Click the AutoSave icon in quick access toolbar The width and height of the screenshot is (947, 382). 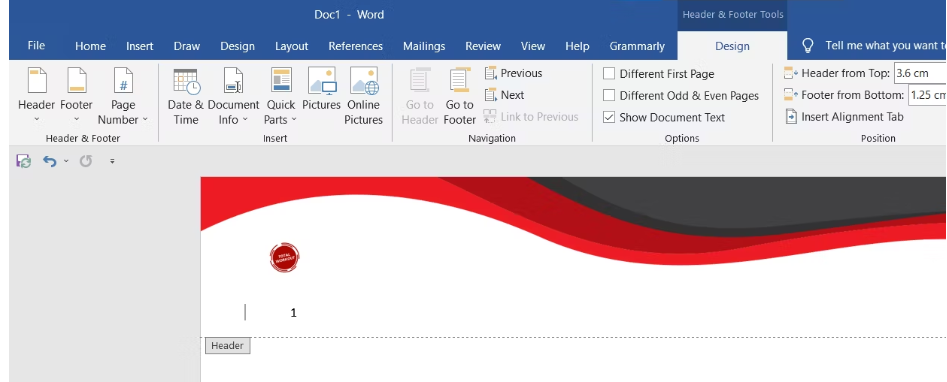click(24, 161)
